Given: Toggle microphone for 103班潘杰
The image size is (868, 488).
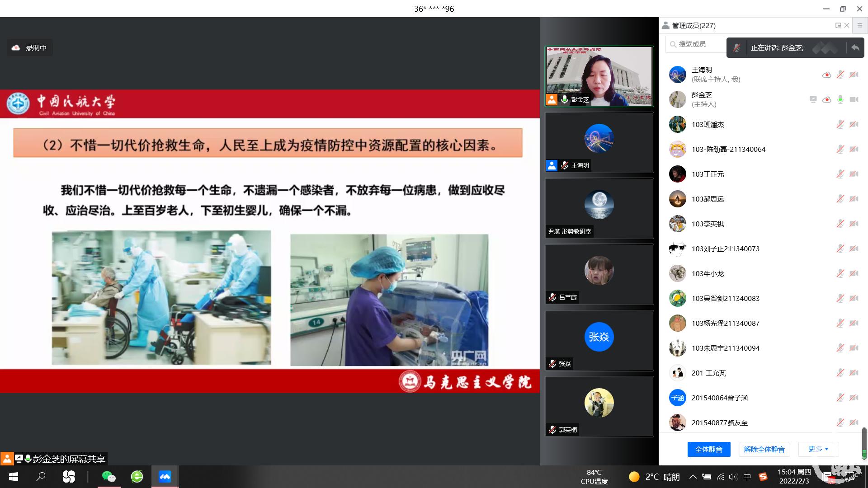Looking at the screenshot, I should [x=840, y=125].
